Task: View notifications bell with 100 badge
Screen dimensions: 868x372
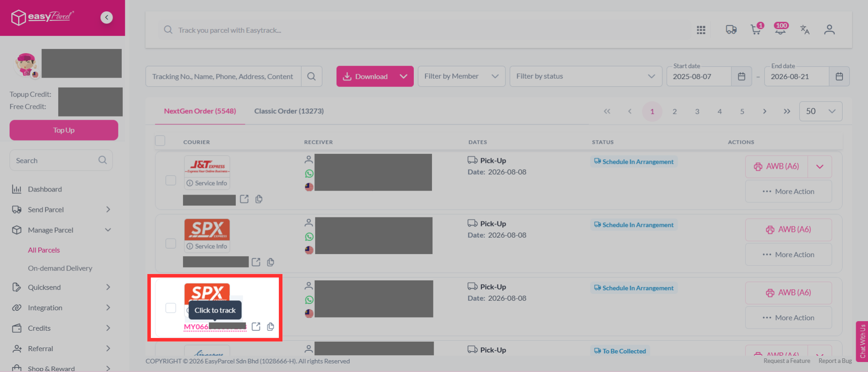Action: [x=781, y=29]
